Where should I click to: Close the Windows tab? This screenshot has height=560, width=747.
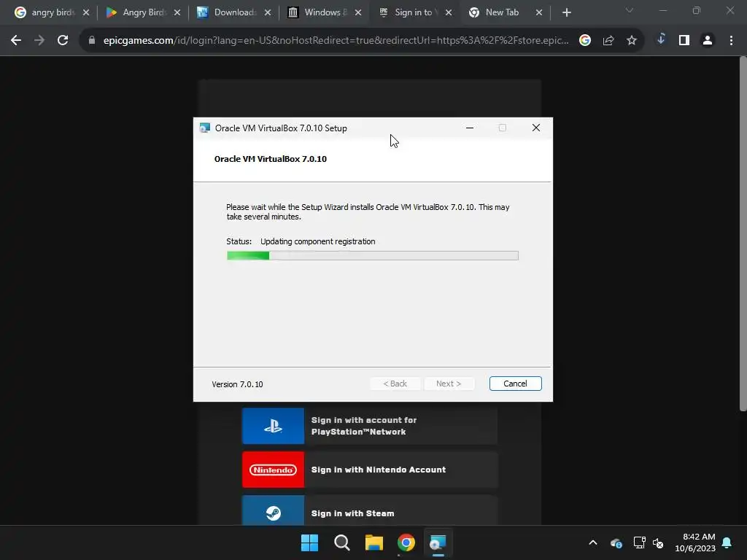tap(357, 12)
